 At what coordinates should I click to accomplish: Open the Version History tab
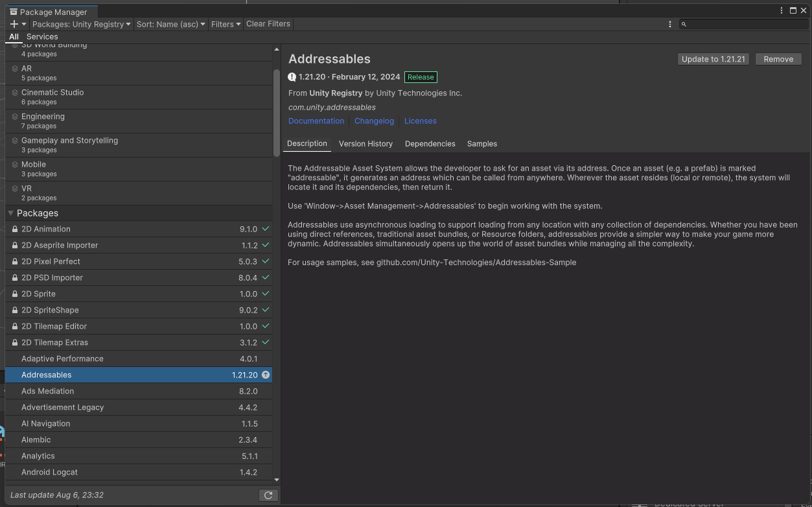[x=365, y=144]
